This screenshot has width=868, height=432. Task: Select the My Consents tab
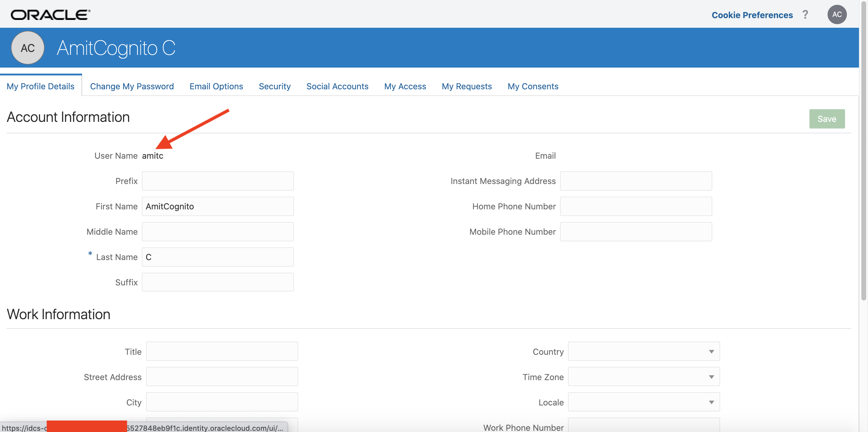[533, 87]
